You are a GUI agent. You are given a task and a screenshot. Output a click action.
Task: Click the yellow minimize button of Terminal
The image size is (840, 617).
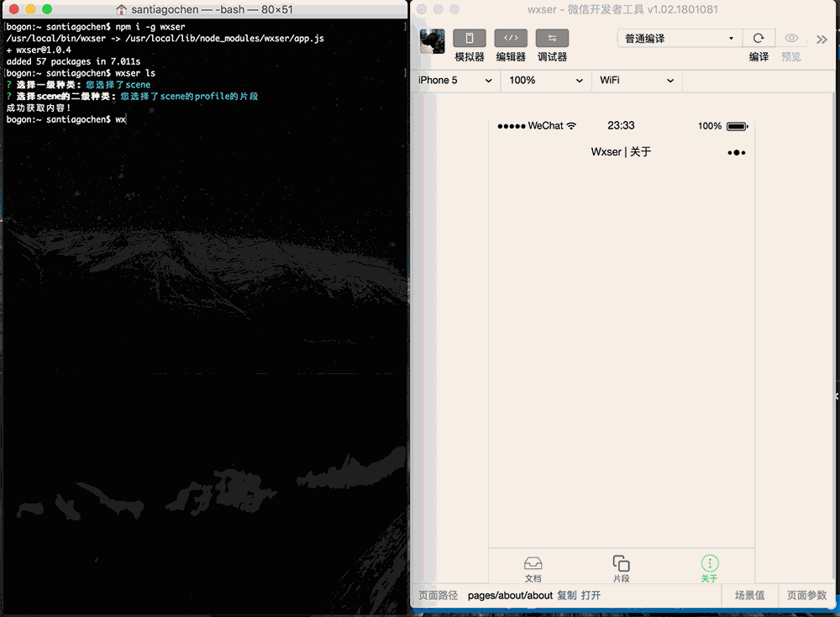click(x=30, y=9)
